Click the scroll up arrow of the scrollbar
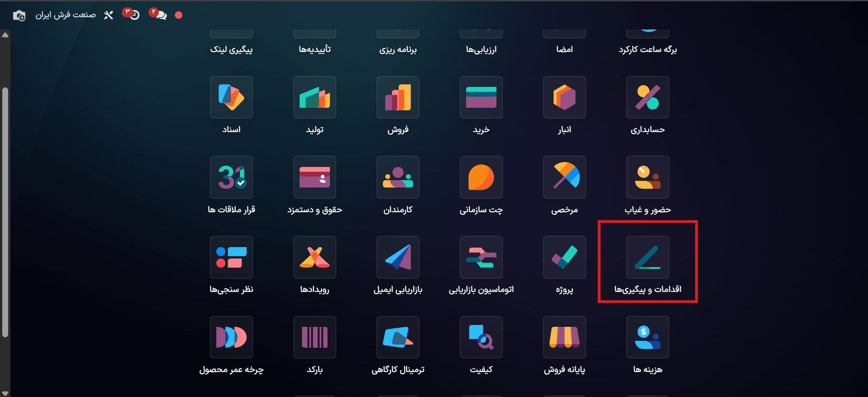 click(5, 35)
